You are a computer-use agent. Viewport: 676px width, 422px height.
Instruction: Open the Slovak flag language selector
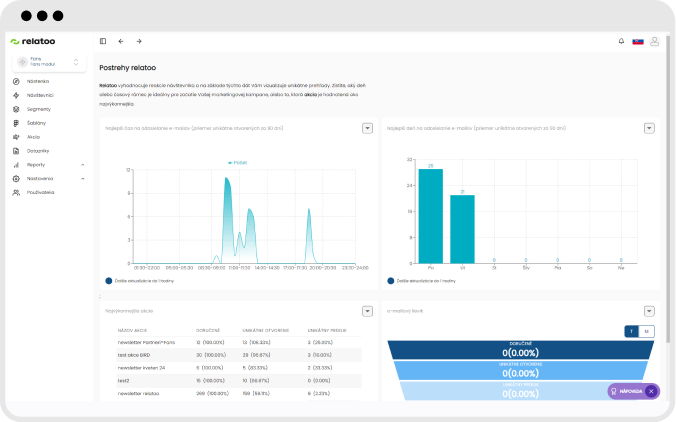(x=638, y=41)
